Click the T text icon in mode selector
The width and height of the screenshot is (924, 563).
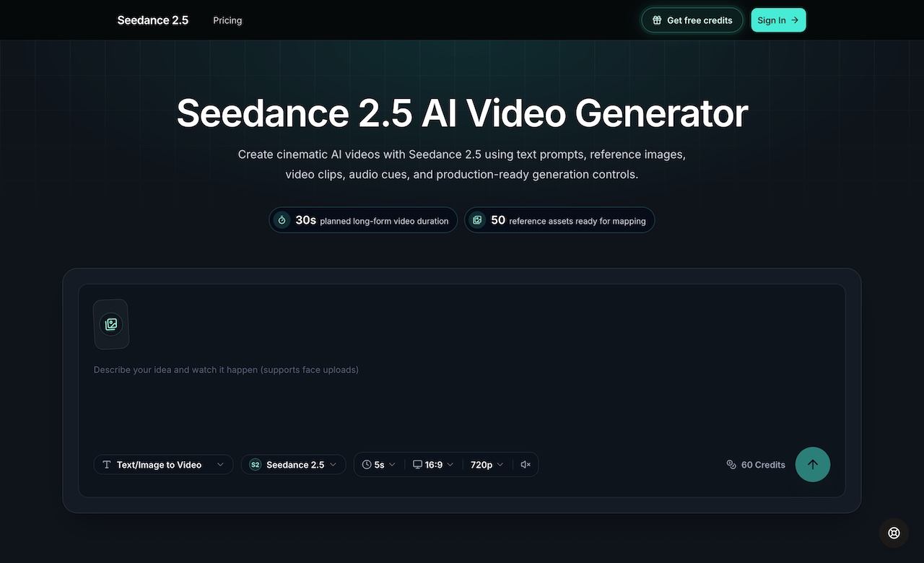pos(107,465)
